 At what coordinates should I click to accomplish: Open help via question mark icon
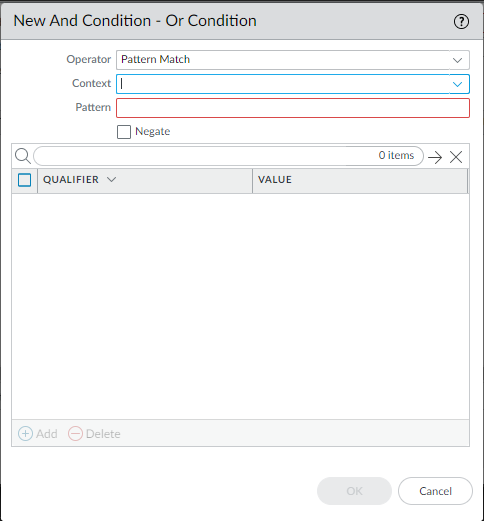(x=461, y=22)
